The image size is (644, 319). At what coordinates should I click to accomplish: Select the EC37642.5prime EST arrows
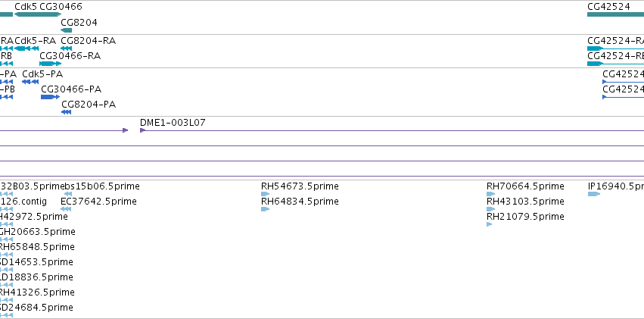[x=66, y=209]
